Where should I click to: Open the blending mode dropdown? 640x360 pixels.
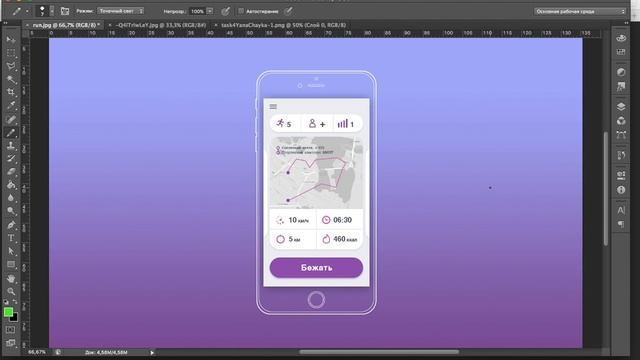pyautogui.click(x=121, y=11)
